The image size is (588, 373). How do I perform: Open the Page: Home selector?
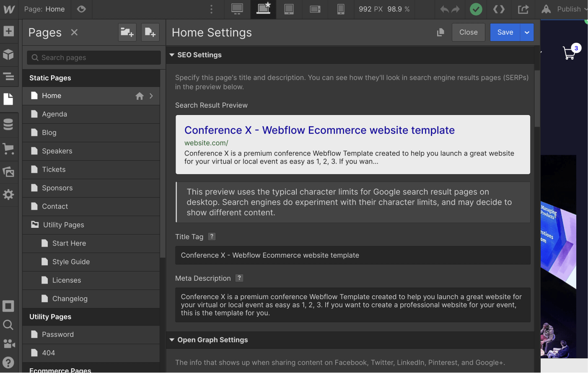click(44, 9)
